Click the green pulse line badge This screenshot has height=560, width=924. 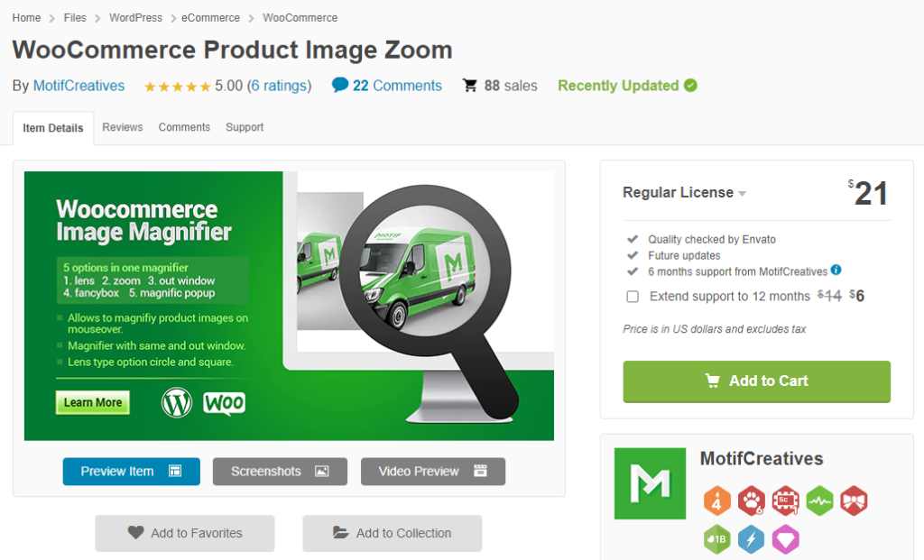click(819, 501)
